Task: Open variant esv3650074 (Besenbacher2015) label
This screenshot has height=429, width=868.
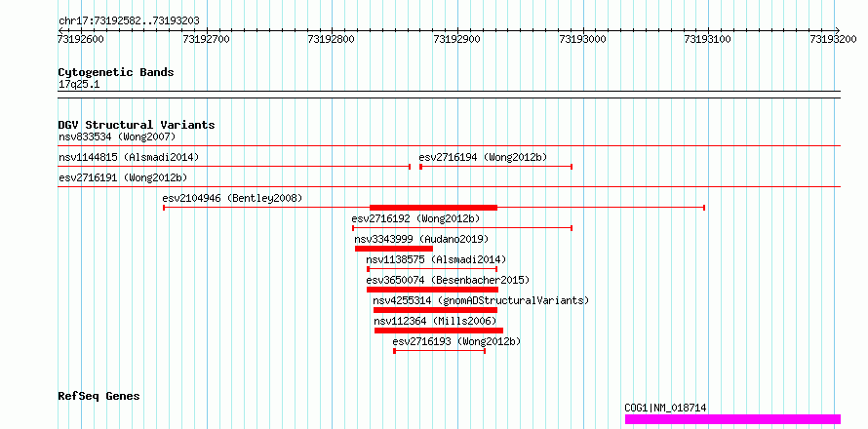Action: (448, 280)
